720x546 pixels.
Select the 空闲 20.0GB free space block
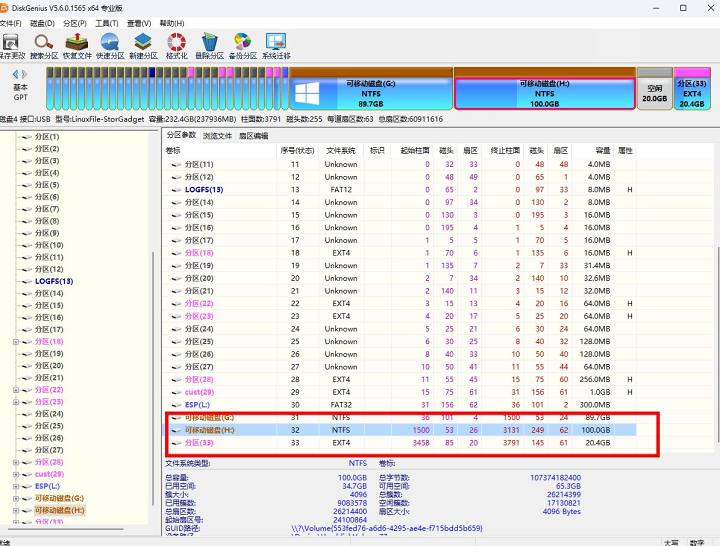coord(655,89)
